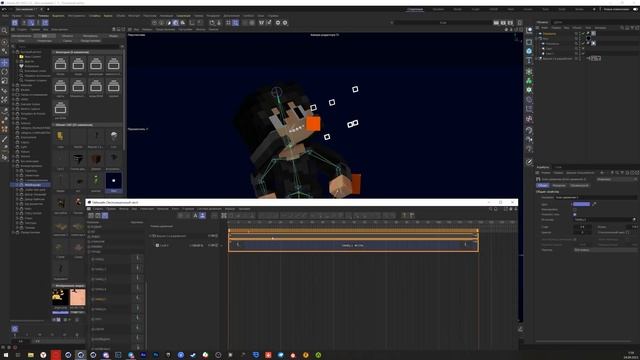
Task: Toggle first unchecked checkbox in Attributes
Action: click(575, 209)
